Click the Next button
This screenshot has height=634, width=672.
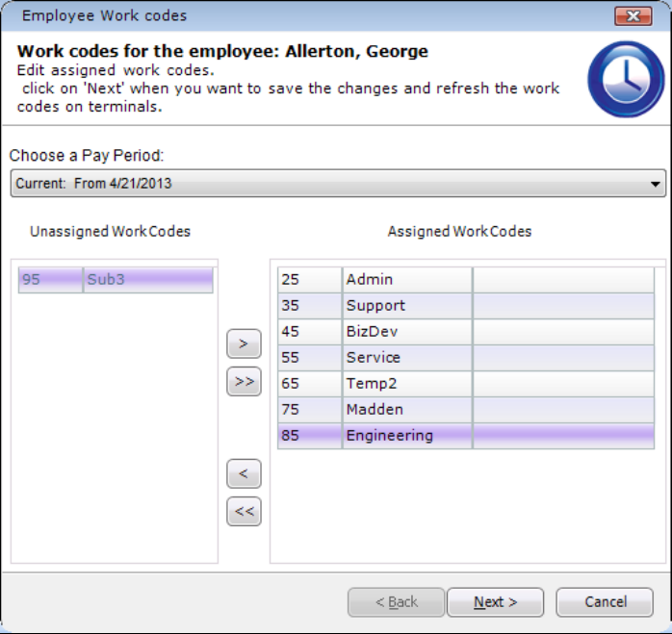tap(495, 602)
